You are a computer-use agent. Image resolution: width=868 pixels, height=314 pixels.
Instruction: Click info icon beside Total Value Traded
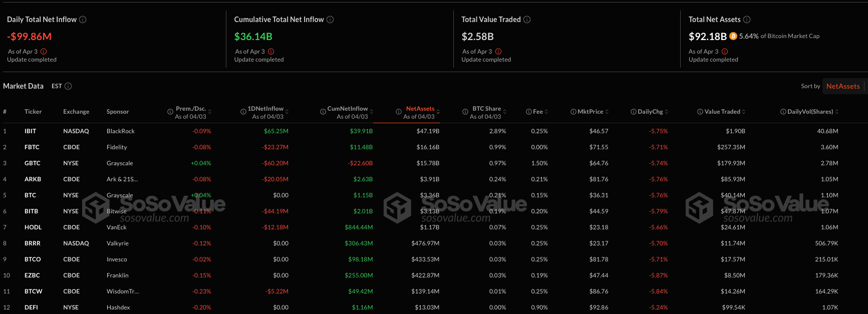point(527,20)
